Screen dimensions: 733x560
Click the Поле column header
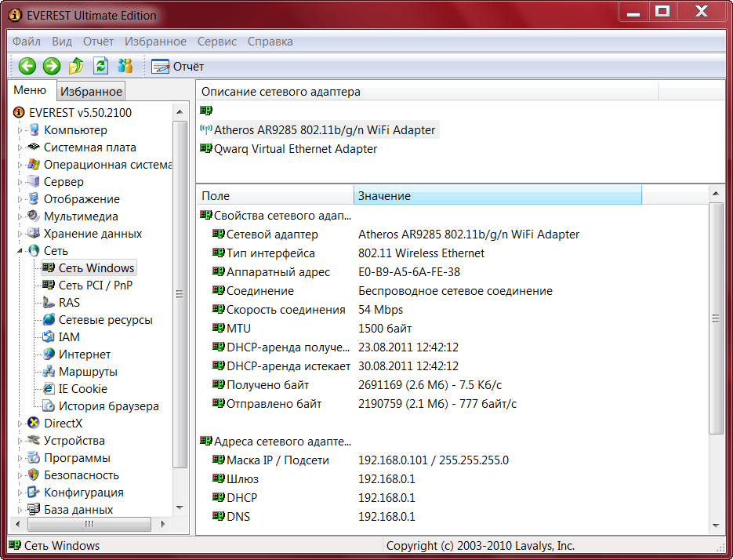[x=275, y=196]
